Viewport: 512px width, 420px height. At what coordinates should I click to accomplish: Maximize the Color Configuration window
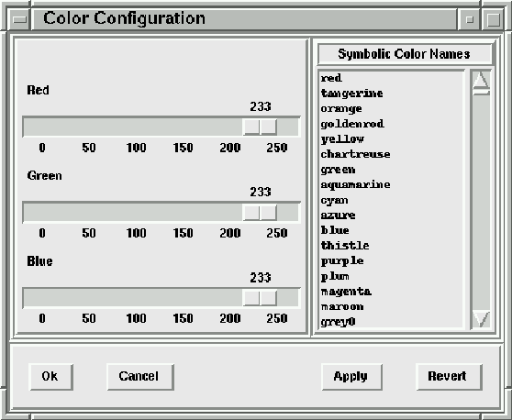pos(493,19)
